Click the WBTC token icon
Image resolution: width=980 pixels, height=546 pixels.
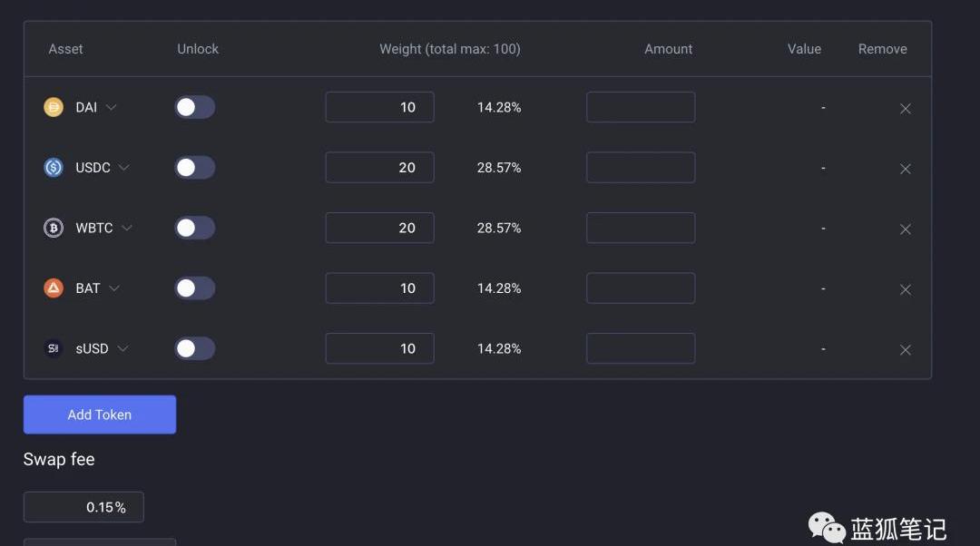click(x=54, y=228)
